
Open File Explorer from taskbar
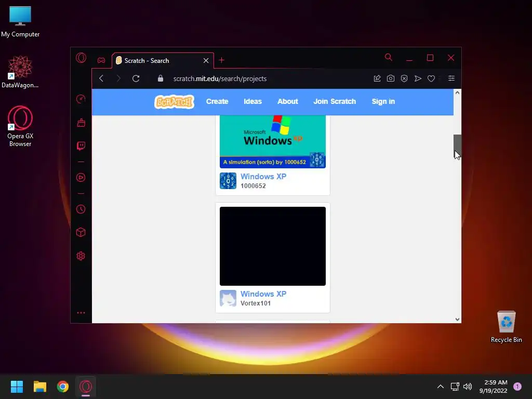[39, 387]
